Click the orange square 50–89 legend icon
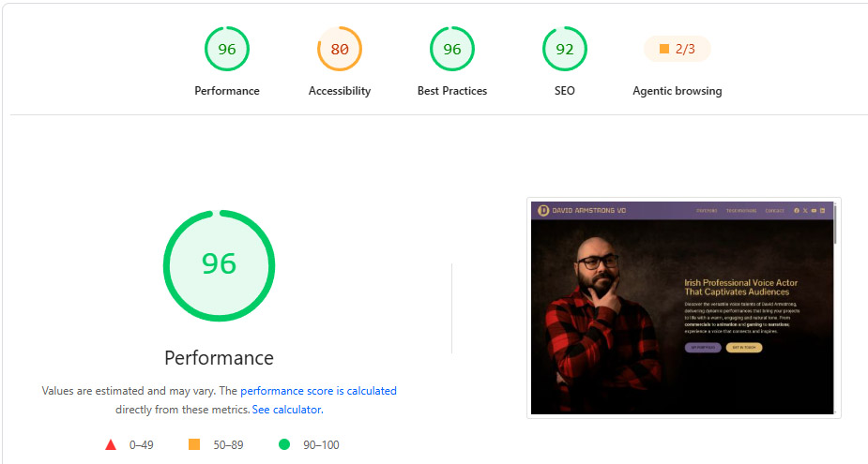Viewport: 868px width, 464px height. pos(194,444)
